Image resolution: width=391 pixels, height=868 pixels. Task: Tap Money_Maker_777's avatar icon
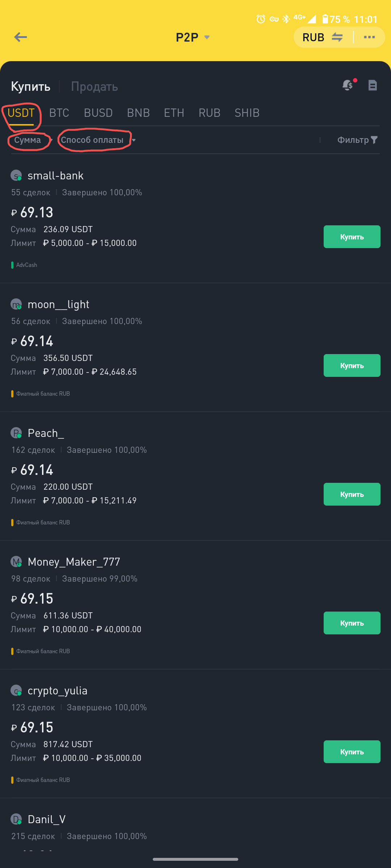[x=16, y=562]
